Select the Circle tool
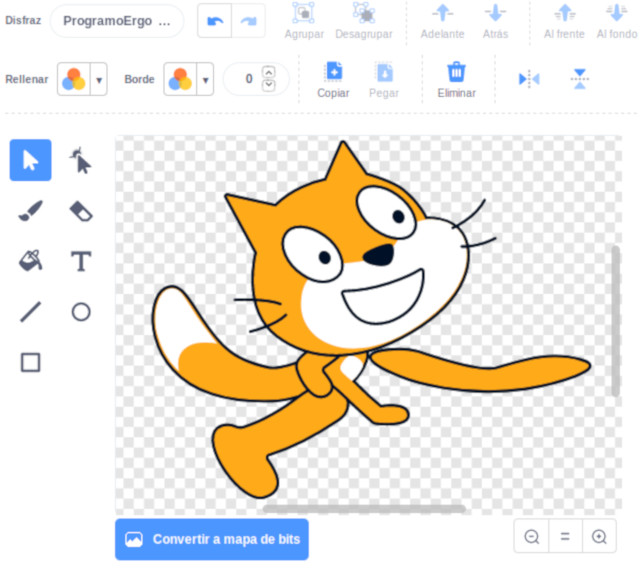The width and height of the screenshot is (640, 570). pos(81,312)
